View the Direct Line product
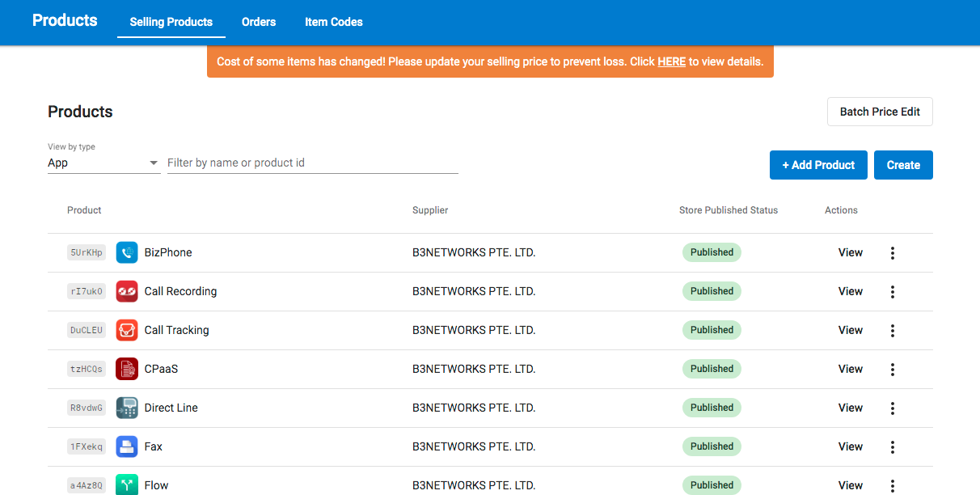980x495 pixels. [x=851, y=408]
